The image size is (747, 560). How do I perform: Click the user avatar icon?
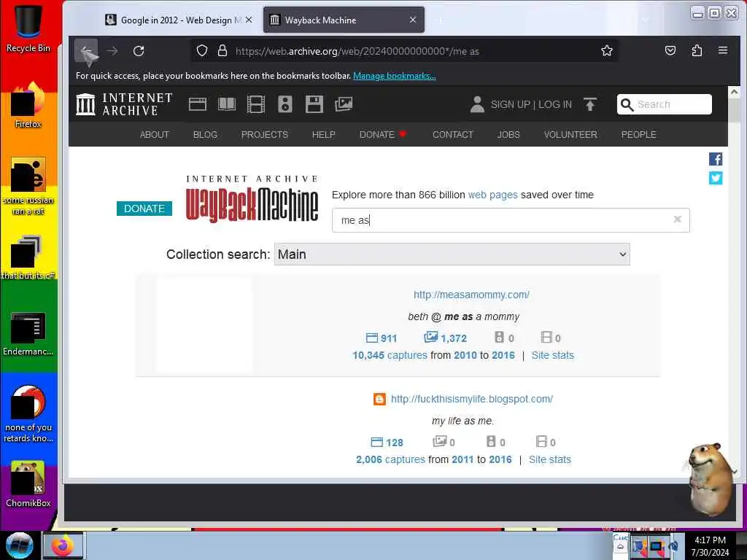click(x=477, y=104)
